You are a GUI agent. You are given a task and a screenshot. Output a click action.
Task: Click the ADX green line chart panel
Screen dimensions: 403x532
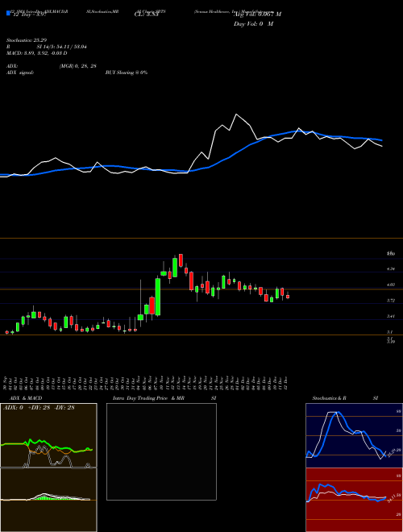click(48, 435)
